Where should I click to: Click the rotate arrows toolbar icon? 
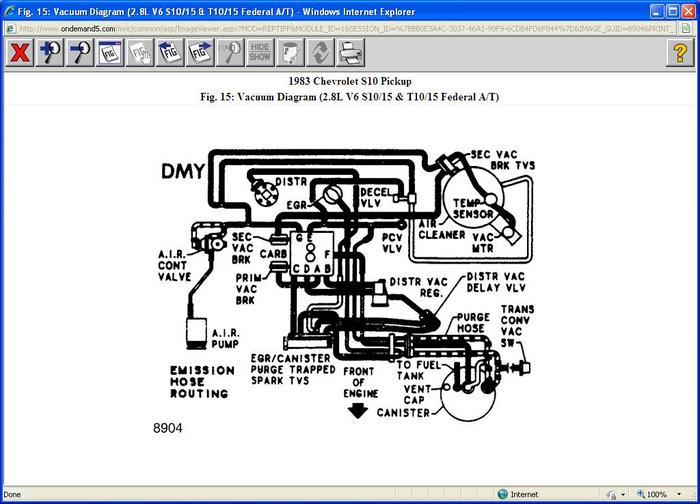[320, 53]
